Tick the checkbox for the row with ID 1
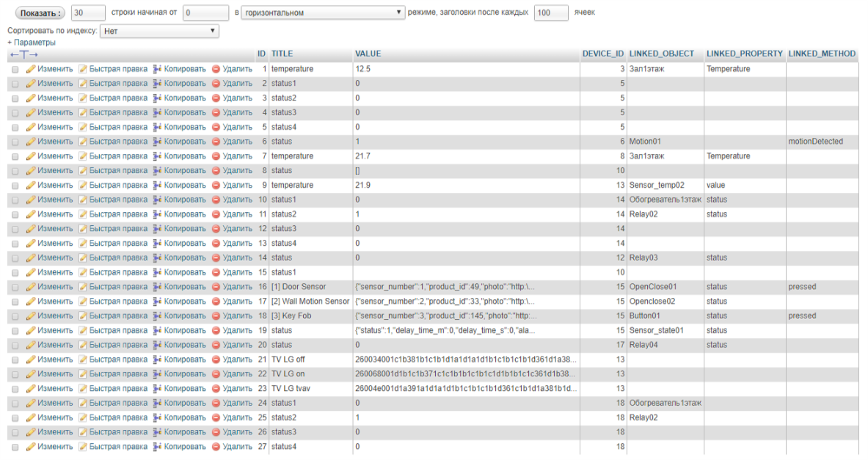This screenshot has height=460, width=868. pos(15,70)
